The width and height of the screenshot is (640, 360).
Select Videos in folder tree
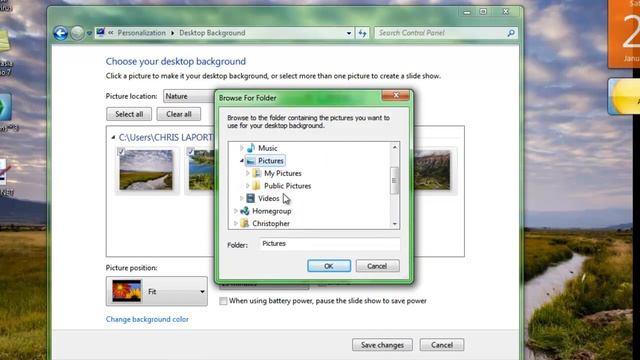pos(269,199)
